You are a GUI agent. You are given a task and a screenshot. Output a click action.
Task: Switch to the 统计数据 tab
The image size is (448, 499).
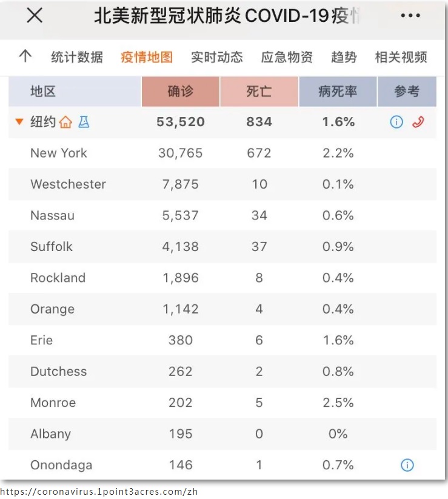pyautogui.click(x=77, y=57)
